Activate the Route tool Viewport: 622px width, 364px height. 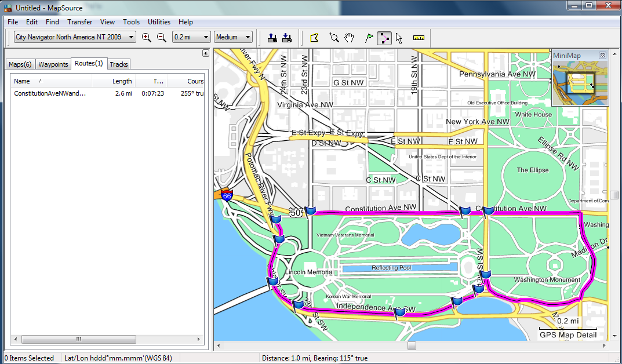pyautogui.click(x=384, y=38)
